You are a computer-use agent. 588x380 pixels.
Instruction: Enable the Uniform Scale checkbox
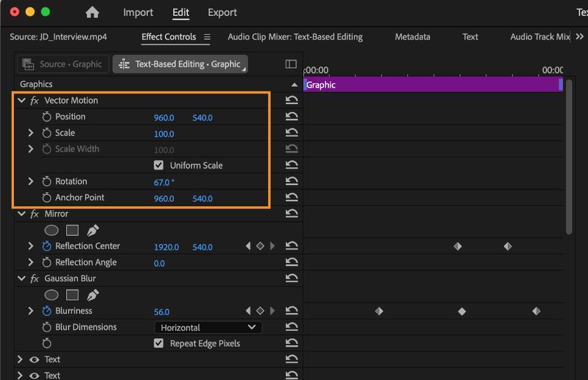pyautogui.click(x=159, y=165)
